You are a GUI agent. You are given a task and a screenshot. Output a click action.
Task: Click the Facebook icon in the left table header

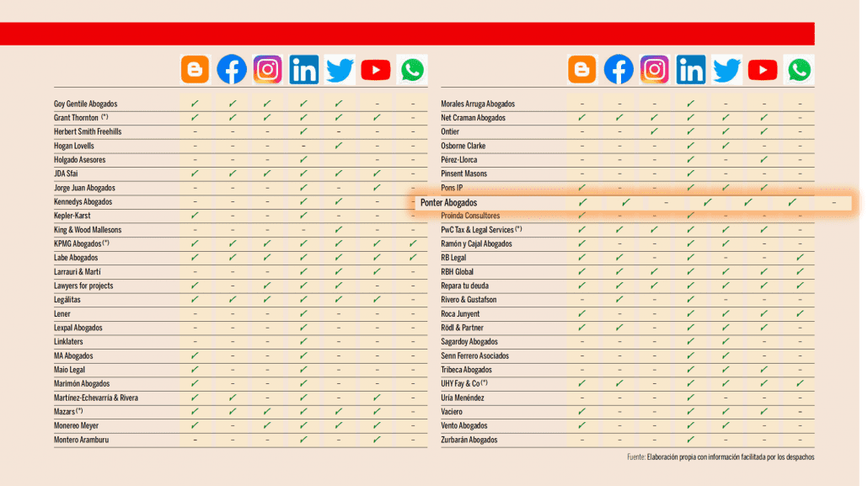pyautogui.click(x=232, y=70)
